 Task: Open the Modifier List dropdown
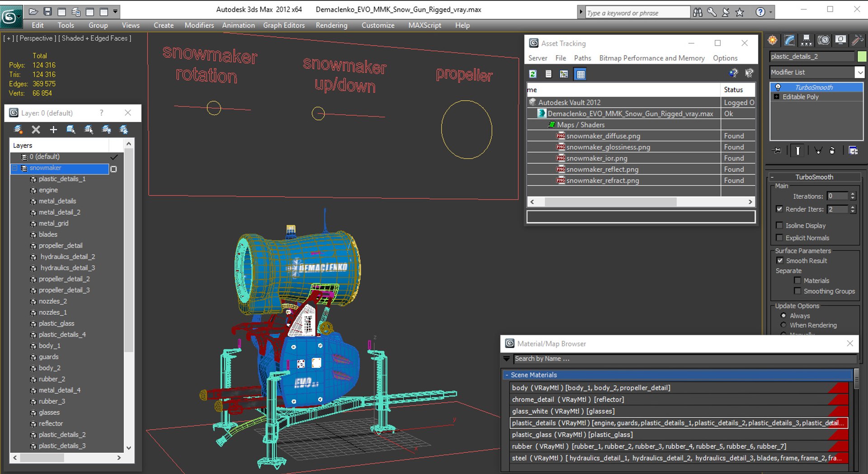859,72
